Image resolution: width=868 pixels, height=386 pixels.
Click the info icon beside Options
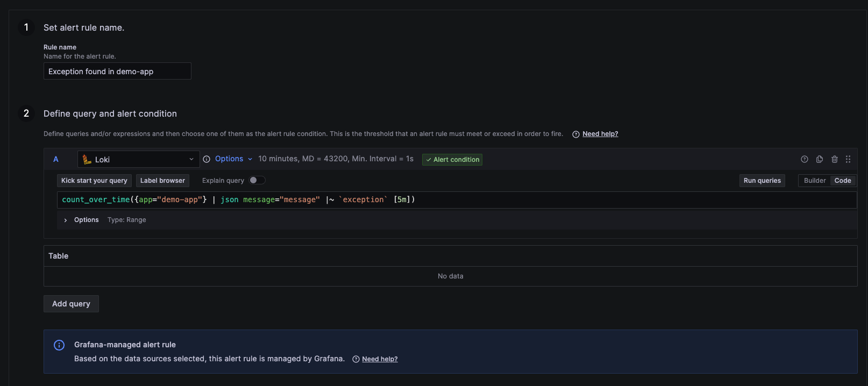[207, 159]
